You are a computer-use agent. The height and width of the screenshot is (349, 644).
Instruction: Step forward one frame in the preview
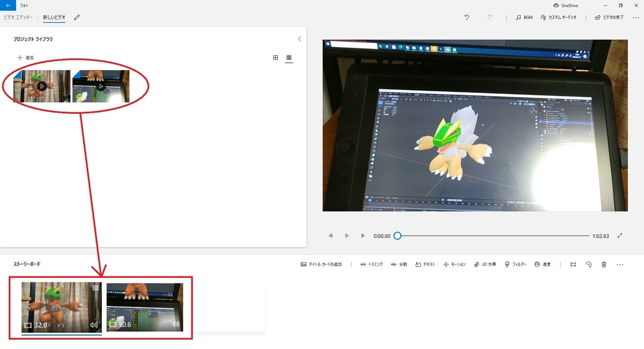363,236
